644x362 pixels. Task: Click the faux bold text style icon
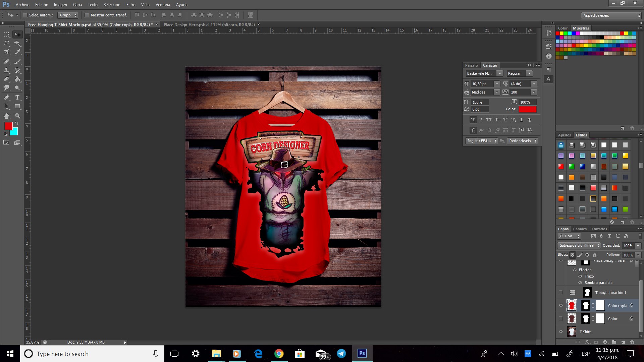pyautogui.click(x=473, y=120)
